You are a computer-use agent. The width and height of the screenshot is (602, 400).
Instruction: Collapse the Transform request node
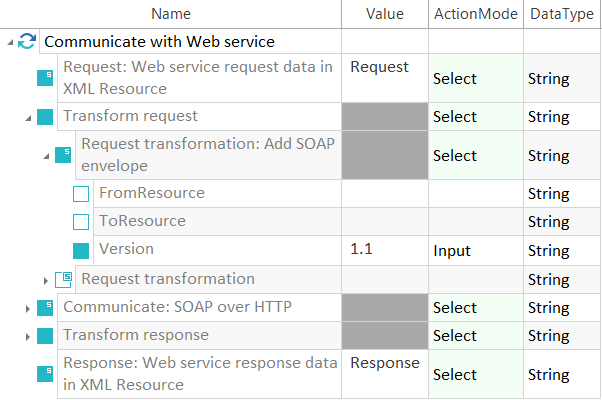28,119
